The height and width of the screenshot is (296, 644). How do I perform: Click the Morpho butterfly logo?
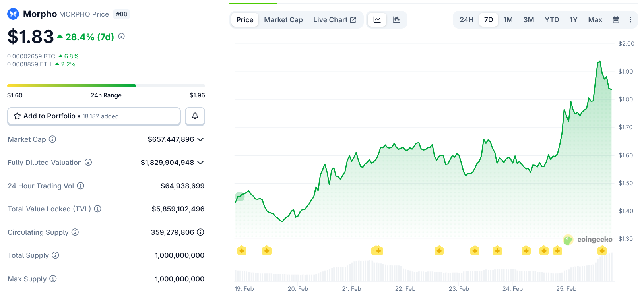[x=13, y=14]
